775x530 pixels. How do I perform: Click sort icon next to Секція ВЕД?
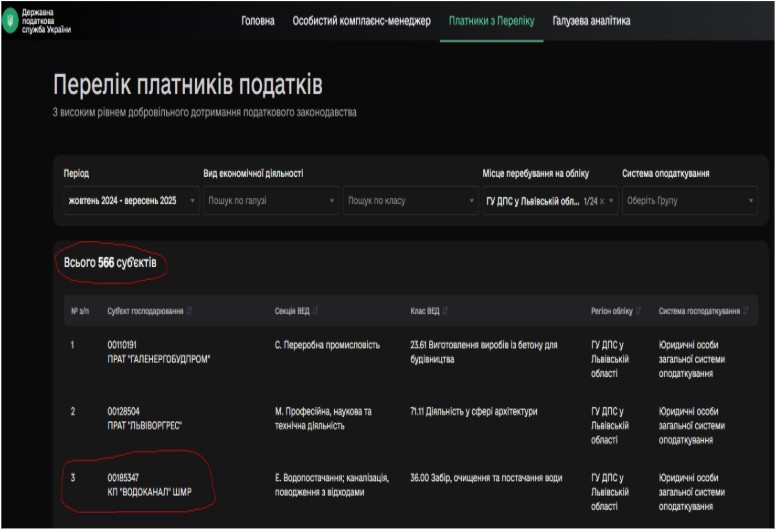(315, 311)
